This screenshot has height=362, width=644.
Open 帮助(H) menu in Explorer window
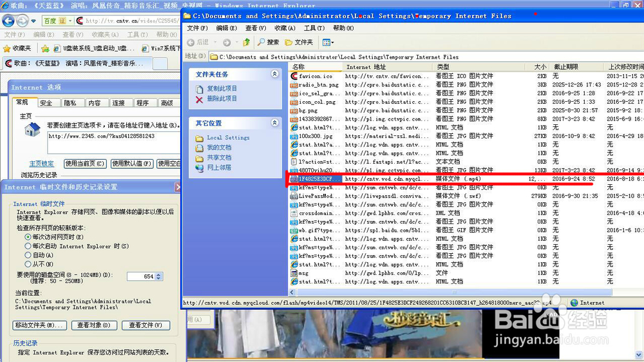(343, 28)
